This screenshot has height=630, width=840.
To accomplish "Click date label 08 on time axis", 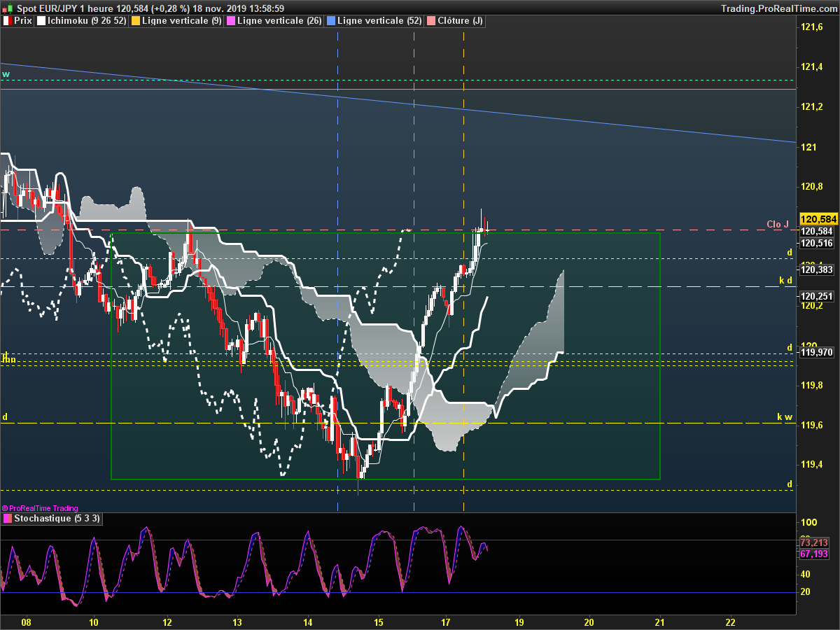I will (27, 622).
